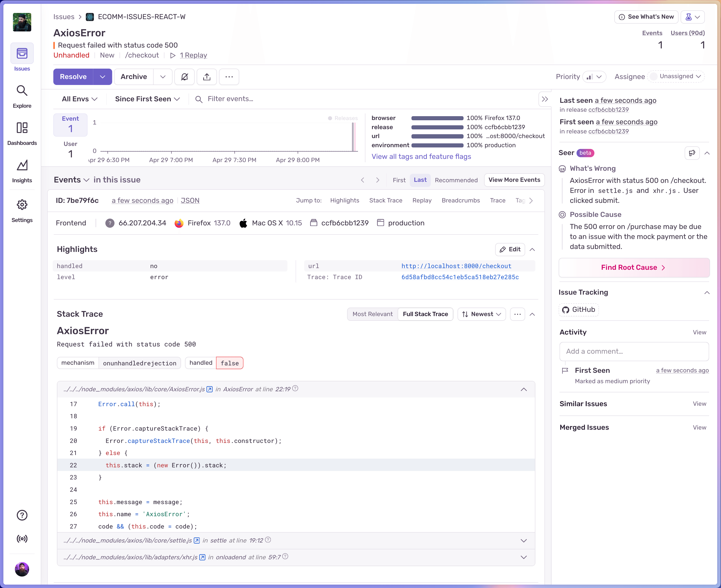The height and width of the screenshot is (588, 721).
Task: Open user avatar at sidebar bottom
Action: point(22,569)
